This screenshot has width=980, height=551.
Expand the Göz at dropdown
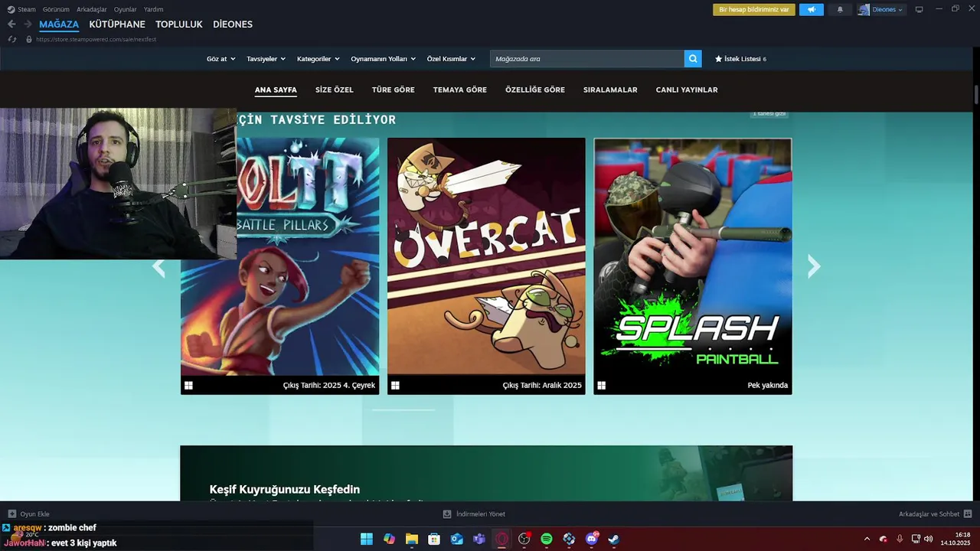pos(220,59)
